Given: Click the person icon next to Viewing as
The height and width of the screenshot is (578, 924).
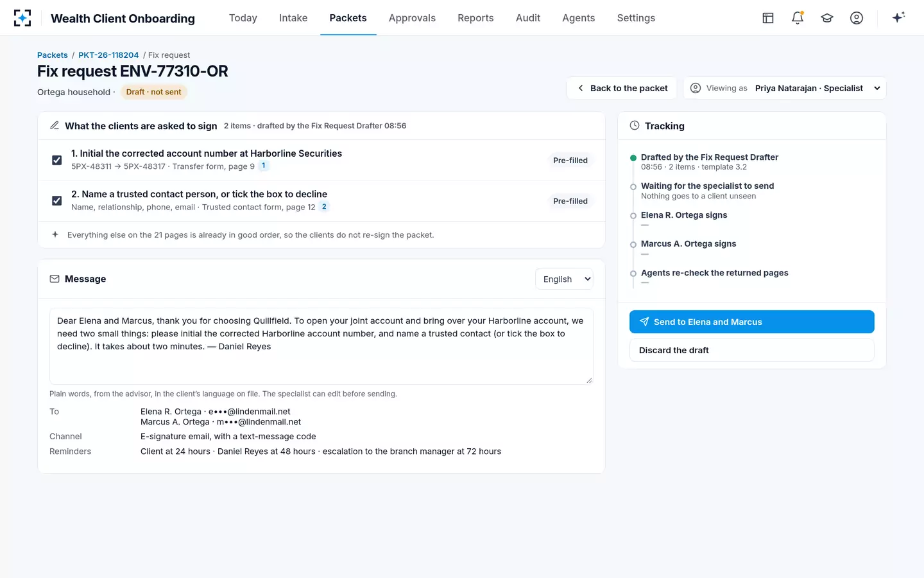Looking at the screenshot, I should (696, 88).
